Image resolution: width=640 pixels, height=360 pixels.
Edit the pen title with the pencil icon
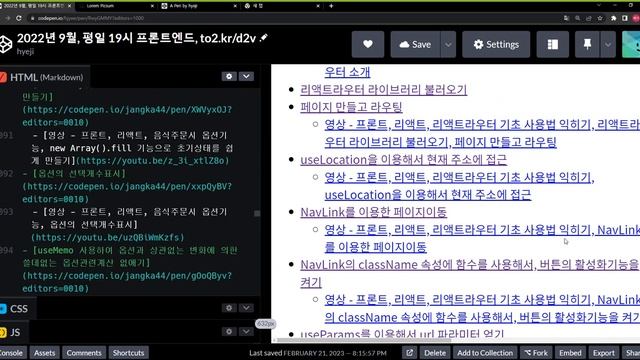pos(264,38)
